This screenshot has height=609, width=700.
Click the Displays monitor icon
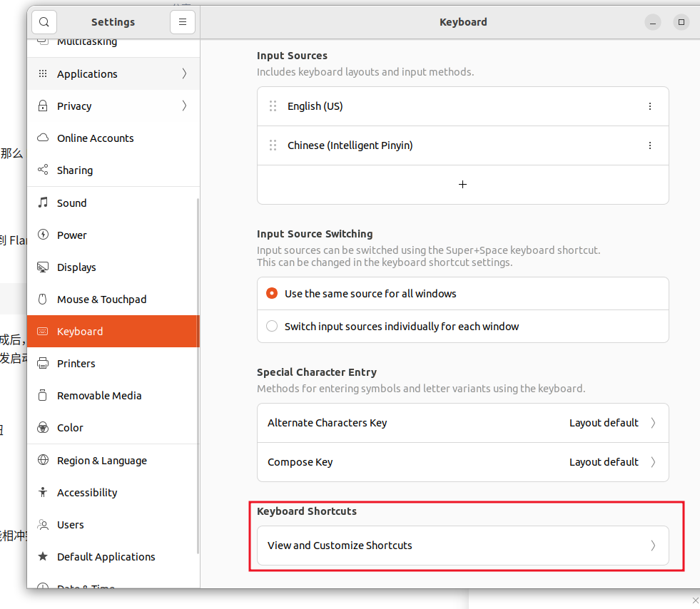[x=43, y=267]
